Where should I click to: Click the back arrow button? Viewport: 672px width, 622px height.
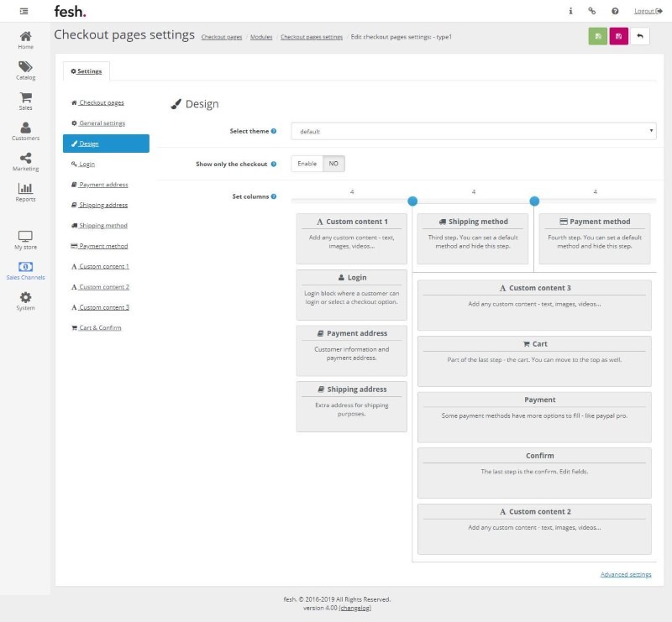pyautogui.click(x=640, y=37)
